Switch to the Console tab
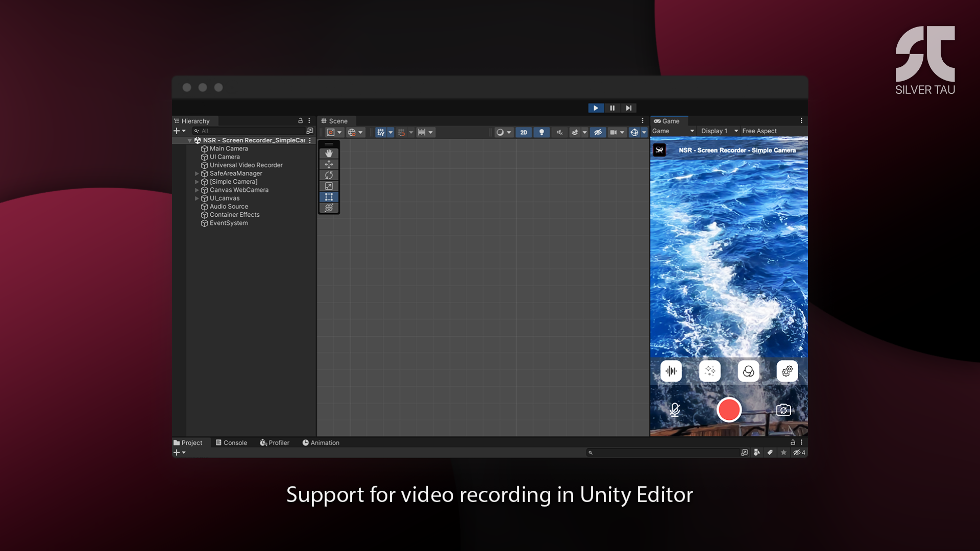 click(231, 443)
